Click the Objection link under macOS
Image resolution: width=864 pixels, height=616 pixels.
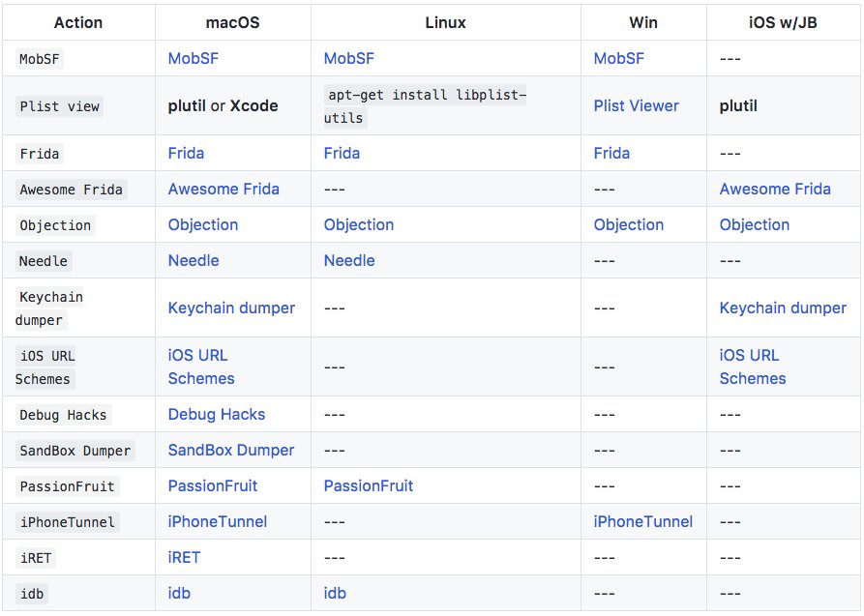[x=203, y=224]
